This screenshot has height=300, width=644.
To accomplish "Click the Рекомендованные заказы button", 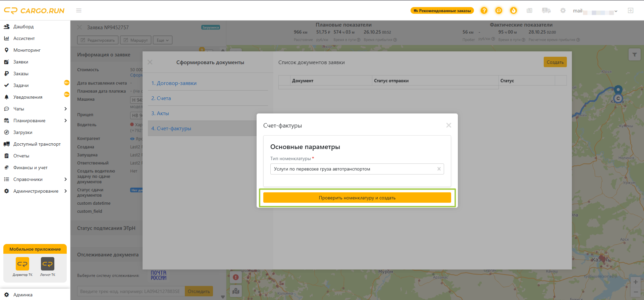I will (442, 10).
